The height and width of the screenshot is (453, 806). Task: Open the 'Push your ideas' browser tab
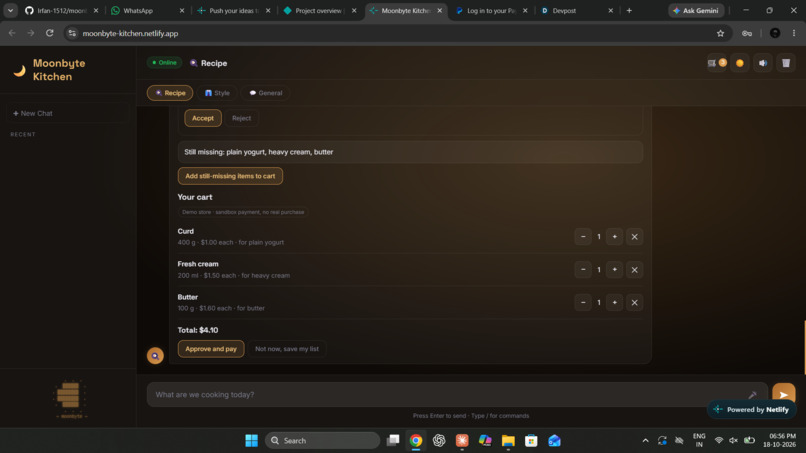233,10
